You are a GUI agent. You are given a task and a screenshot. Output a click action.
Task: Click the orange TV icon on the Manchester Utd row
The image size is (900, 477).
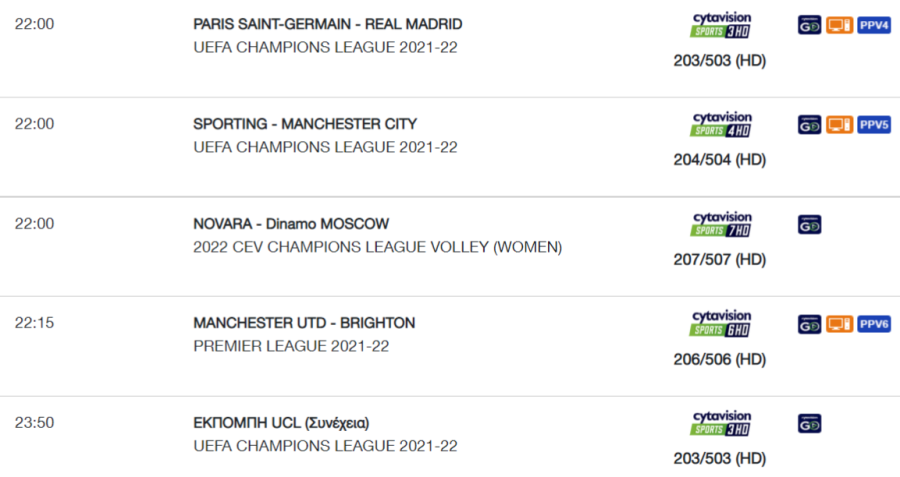pyautogui.click(x=839, y=324)
